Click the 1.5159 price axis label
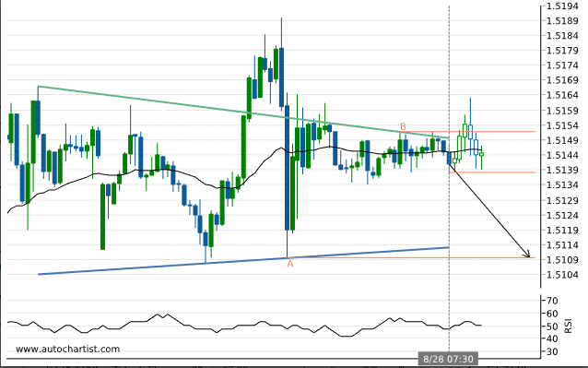Viewport: 588px width, 368px height. coord(562,111)
